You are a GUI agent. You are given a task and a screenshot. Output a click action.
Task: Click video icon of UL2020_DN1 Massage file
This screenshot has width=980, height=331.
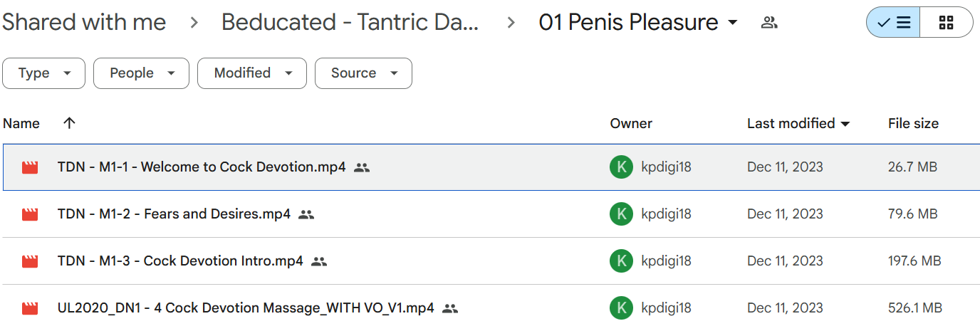click(30, 308)
